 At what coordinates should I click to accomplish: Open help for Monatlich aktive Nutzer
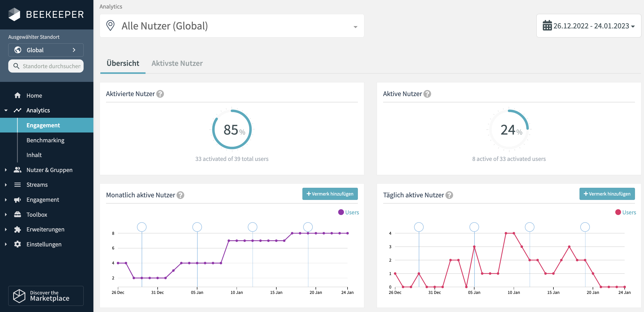180,195
